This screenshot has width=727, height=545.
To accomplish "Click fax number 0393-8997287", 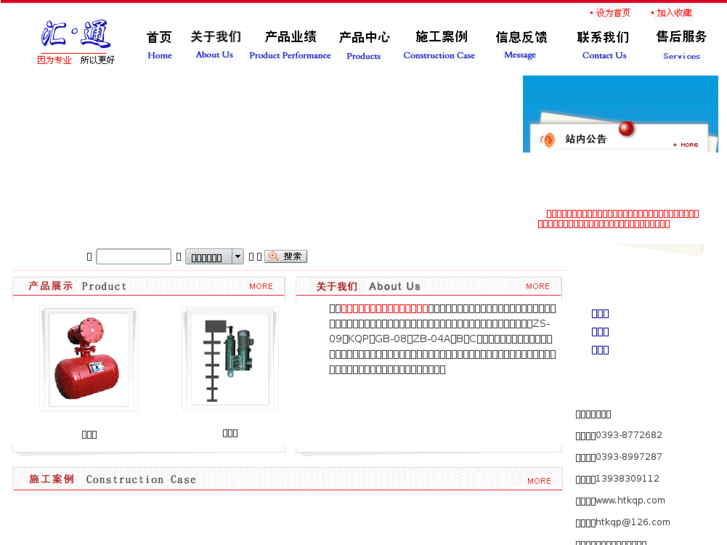I will (629, 457).
